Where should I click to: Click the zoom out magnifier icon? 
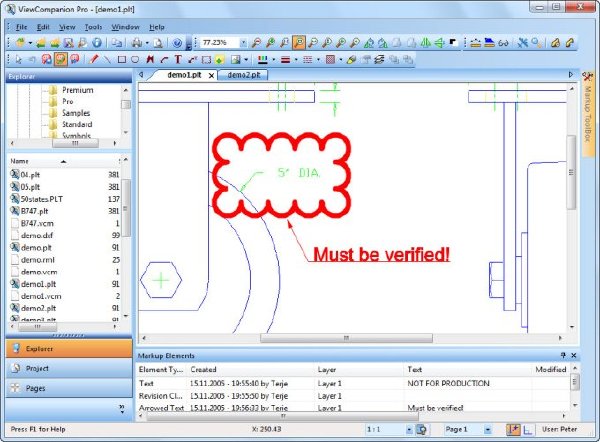pos(257,43)
